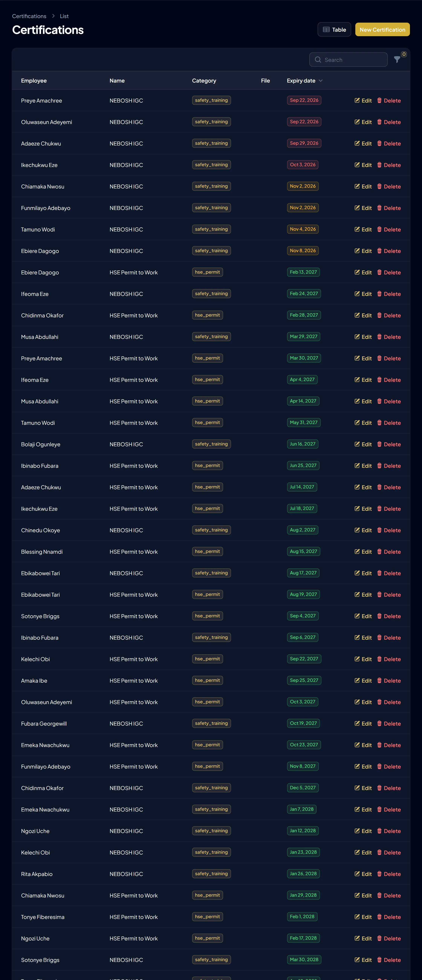Click the Oct 3, 2026 expiry badge
This screenshot has width=422, height=980.
[303, 165]
